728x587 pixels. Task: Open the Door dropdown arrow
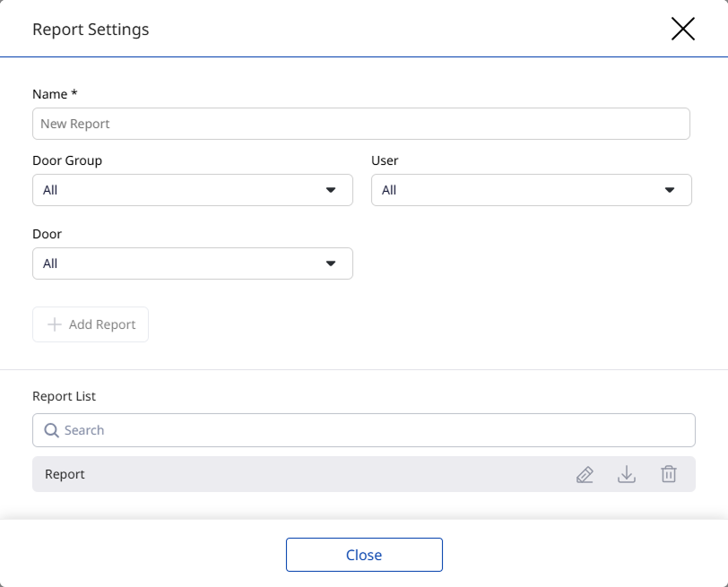pyautogui.click(x=331, y=263)
